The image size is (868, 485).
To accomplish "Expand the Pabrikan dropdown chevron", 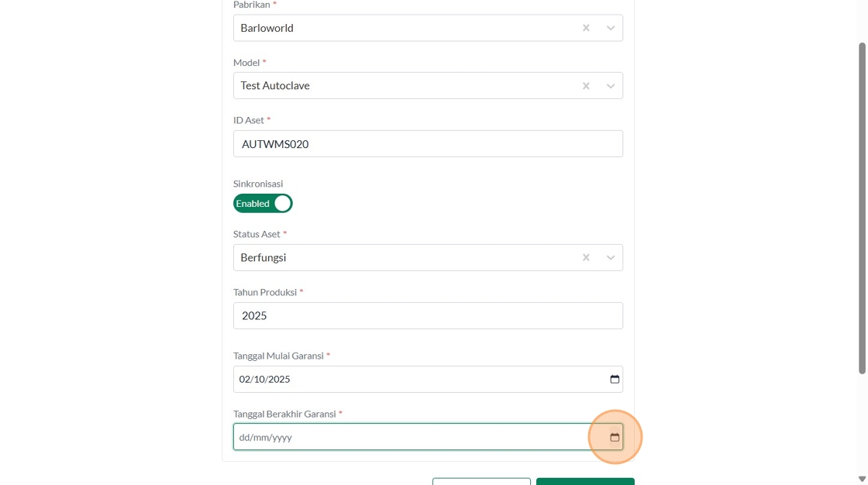I will (x=611, y=28).
